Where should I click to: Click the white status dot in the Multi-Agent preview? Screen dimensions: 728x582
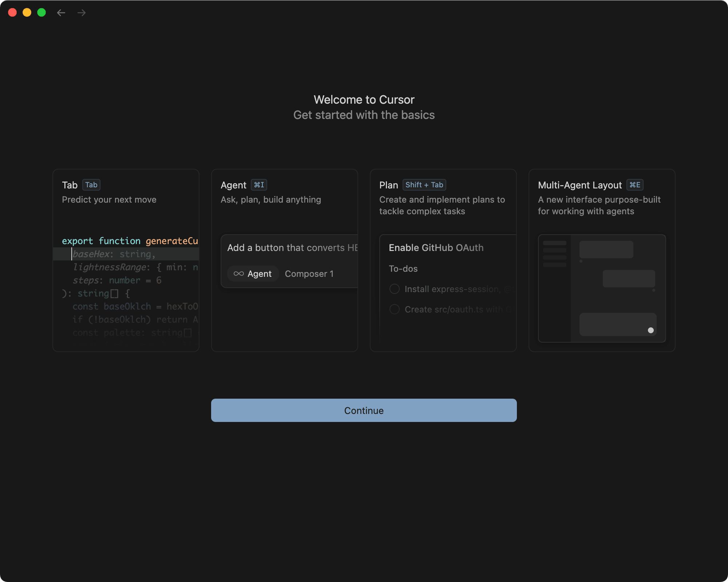651,330
